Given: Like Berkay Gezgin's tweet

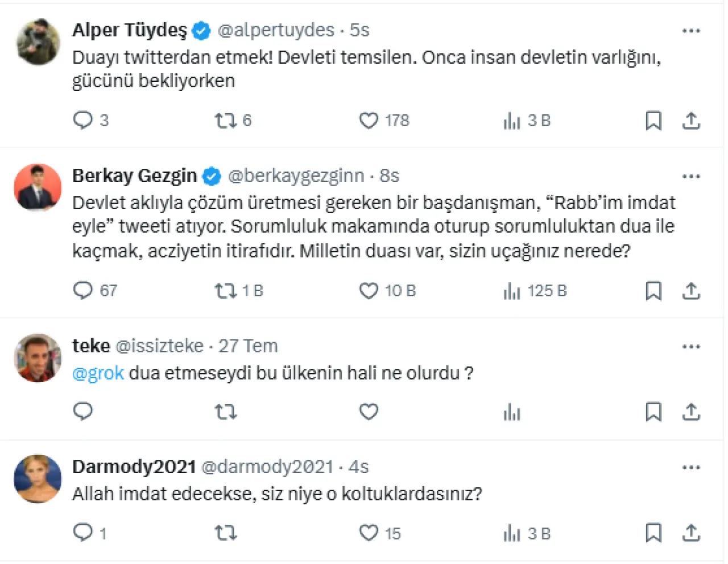Looking at the screenshot, I should (369, 291).
